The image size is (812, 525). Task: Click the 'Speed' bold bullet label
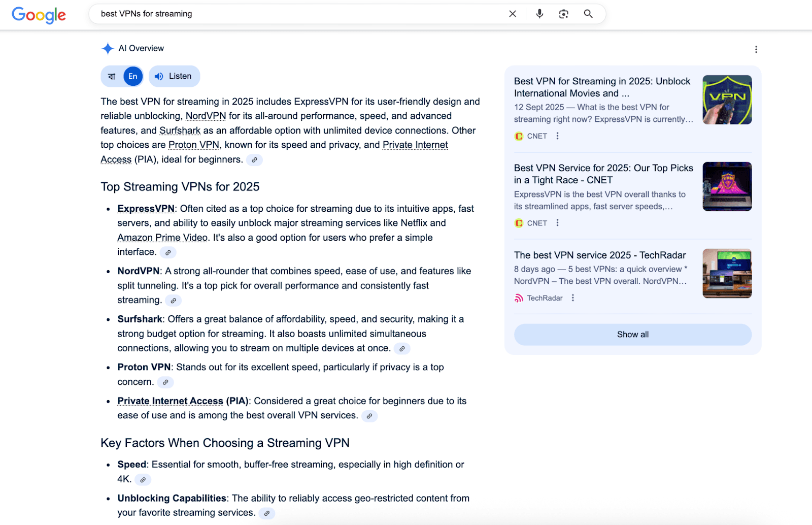[x=132, y=465]
